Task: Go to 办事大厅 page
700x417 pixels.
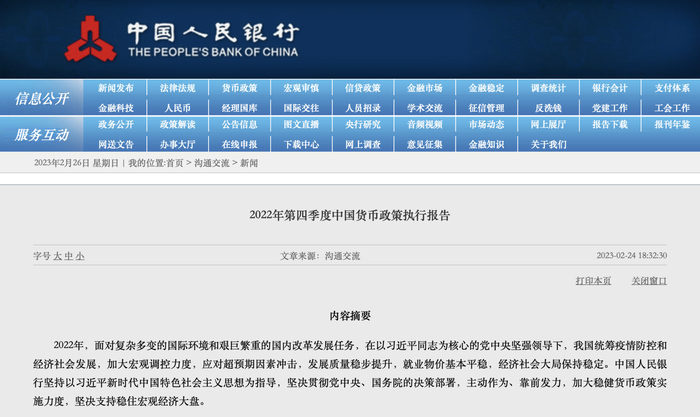Action: tap(178, 144)
